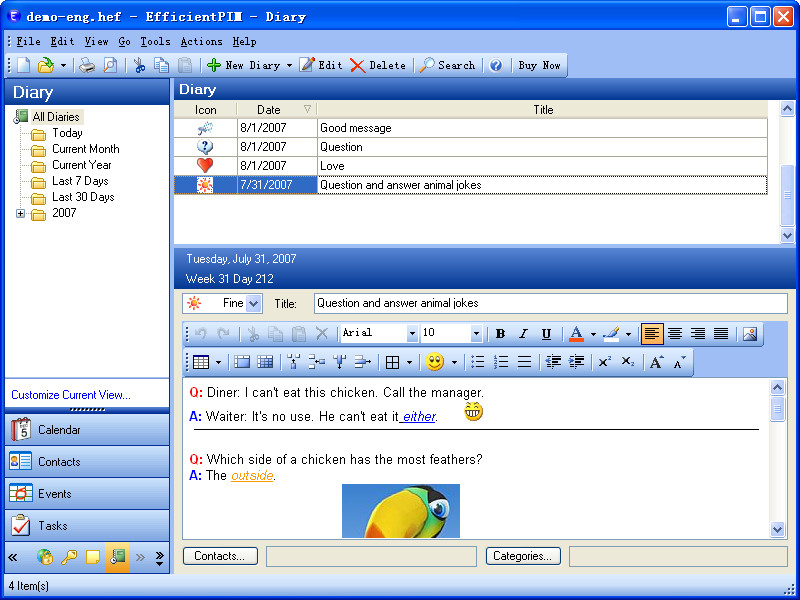Open the Tools menu

tap(156, 41)
